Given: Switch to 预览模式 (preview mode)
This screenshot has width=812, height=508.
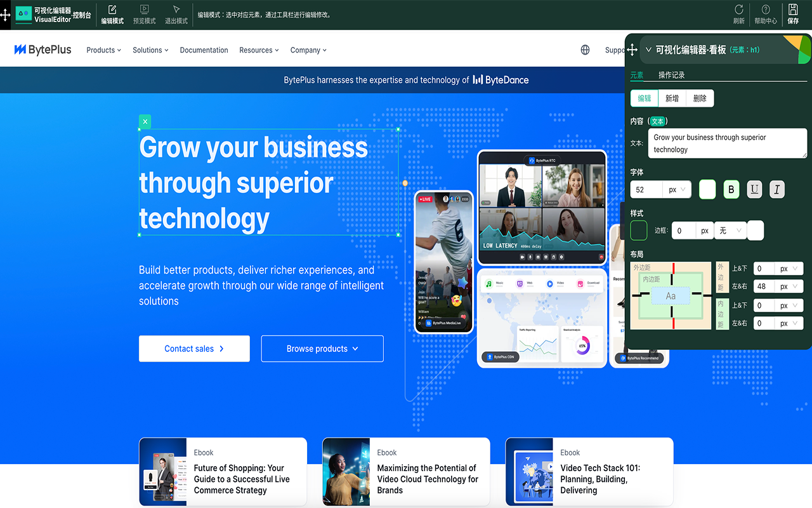Looking at the screenshot, I should (145, 14).
